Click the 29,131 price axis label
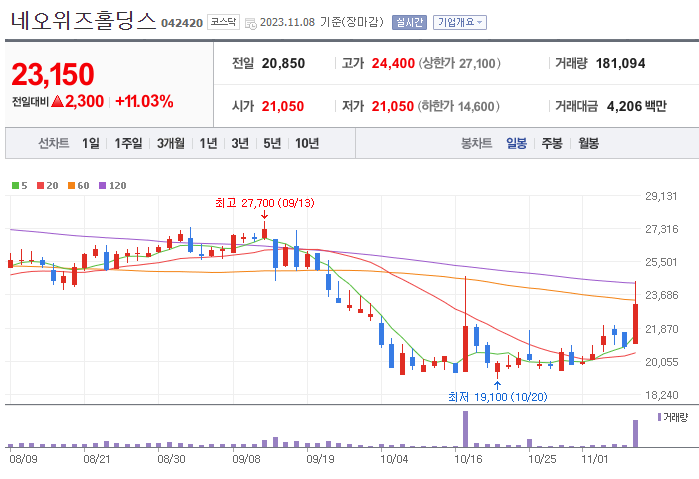 click(661, 196)
